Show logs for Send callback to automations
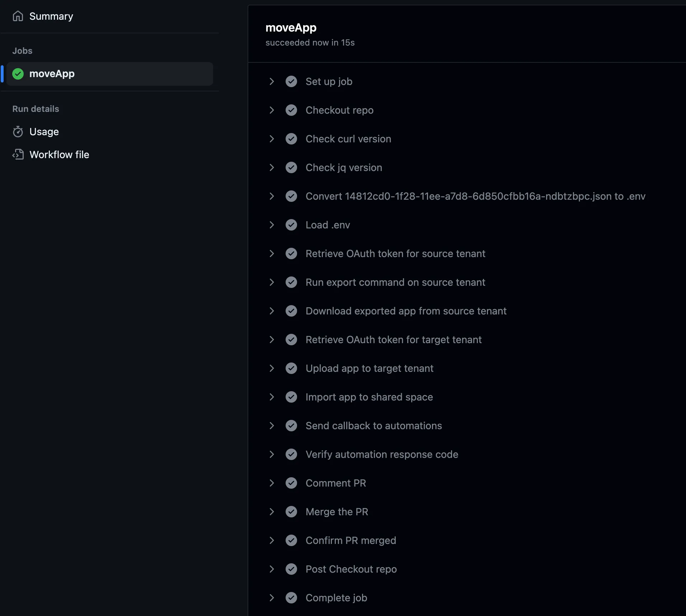Viewport: 686px width, 616px height. (x=373, y=426)
